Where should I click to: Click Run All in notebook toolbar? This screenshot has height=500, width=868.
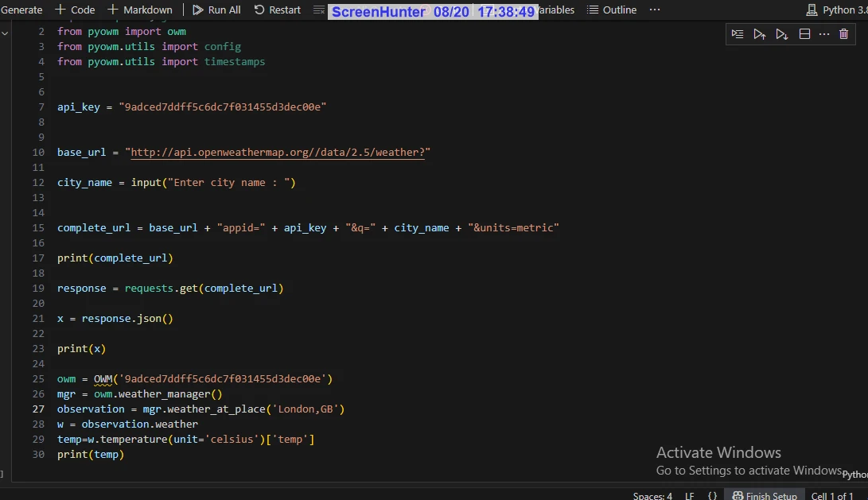(x=216, y=10)
